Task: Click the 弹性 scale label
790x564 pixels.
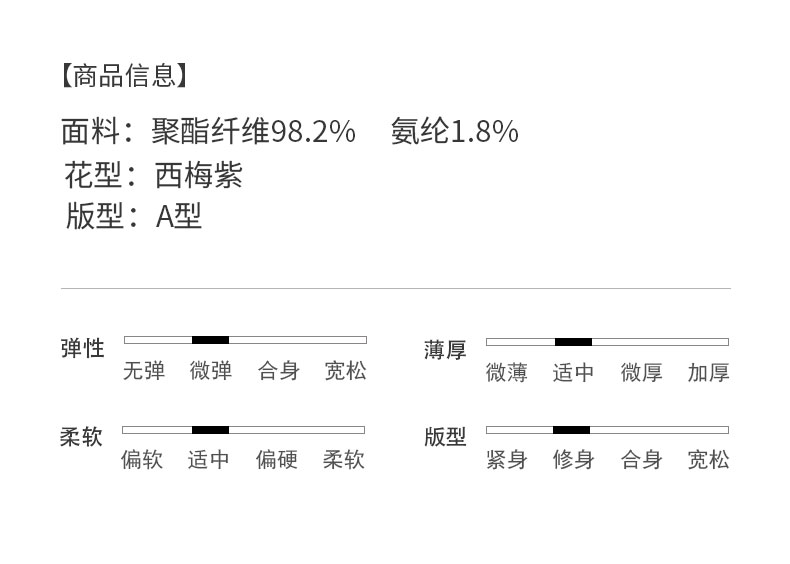Action: coord(82,349)
